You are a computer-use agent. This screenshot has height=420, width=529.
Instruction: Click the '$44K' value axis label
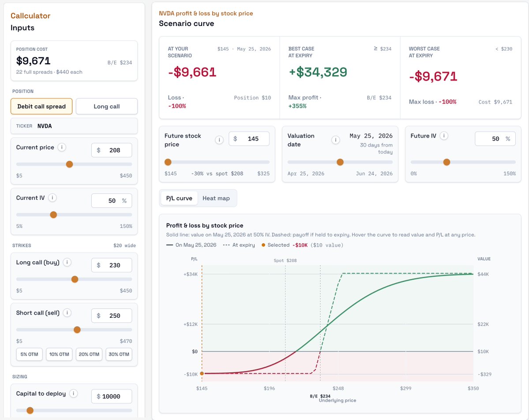[x=483, y=275]
